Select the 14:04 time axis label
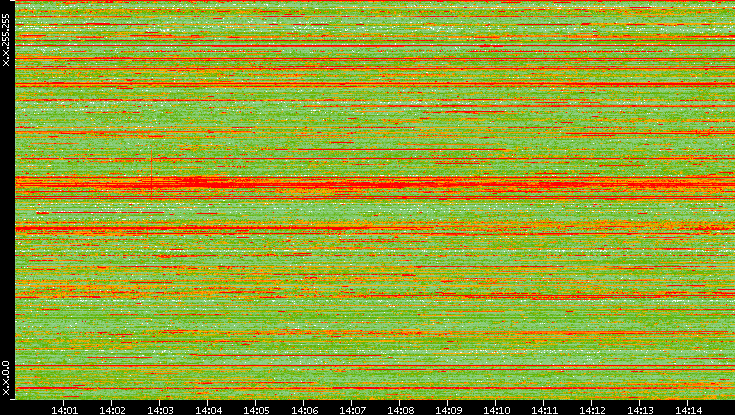This screenshot has width=735, height=415. click(208, 410)
